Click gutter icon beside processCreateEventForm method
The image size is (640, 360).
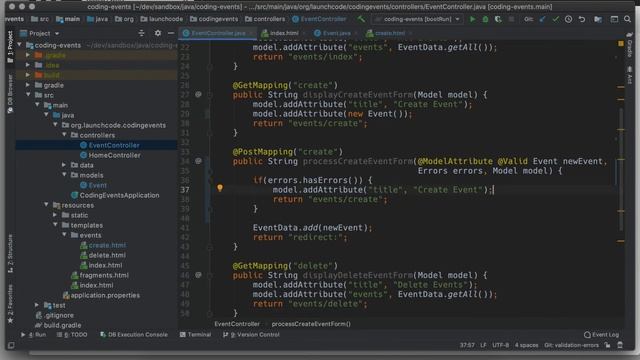point(198,161)
